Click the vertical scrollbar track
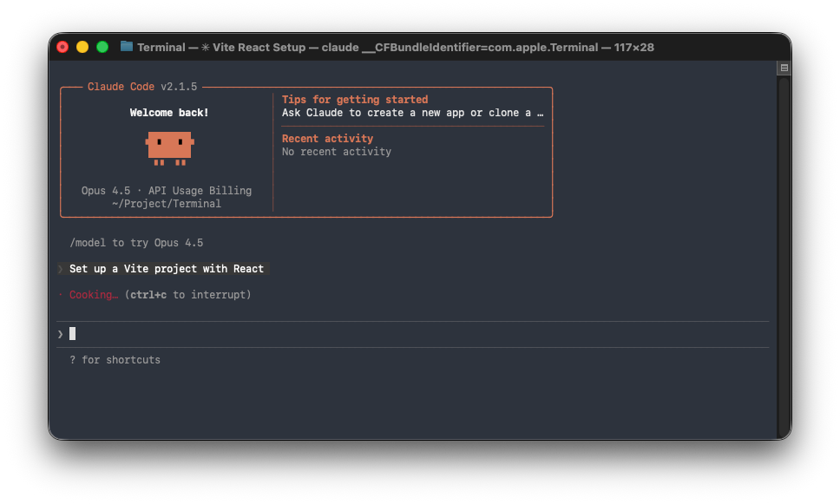The image size is (840, 504). [x=784, y=260]
